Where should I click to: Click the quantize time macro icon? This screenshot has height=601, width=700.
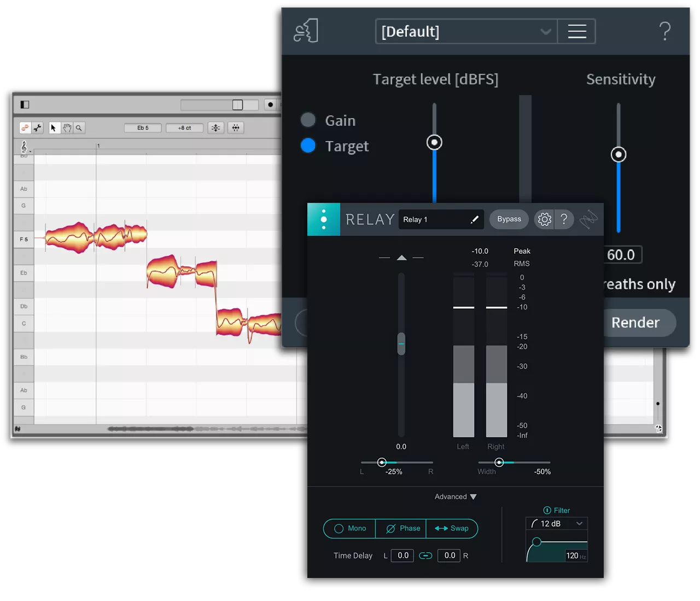tap(236, 128)
